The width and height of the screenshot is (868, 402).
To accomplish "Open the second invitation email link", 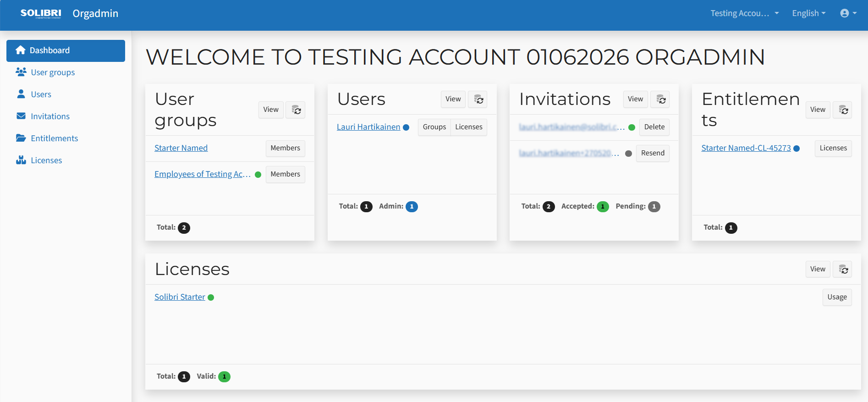I will click(x=569, y=153).
